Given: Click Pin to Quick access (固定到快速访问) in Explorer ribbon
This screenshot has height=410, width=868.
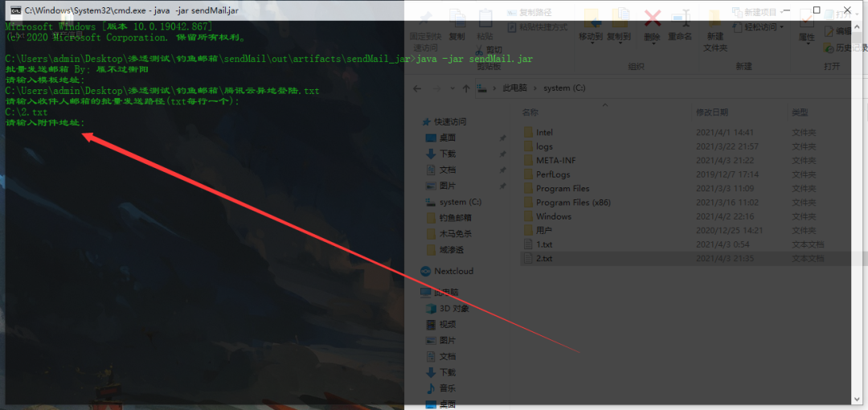Looking at the screenshot, I should tap(425, 31).
